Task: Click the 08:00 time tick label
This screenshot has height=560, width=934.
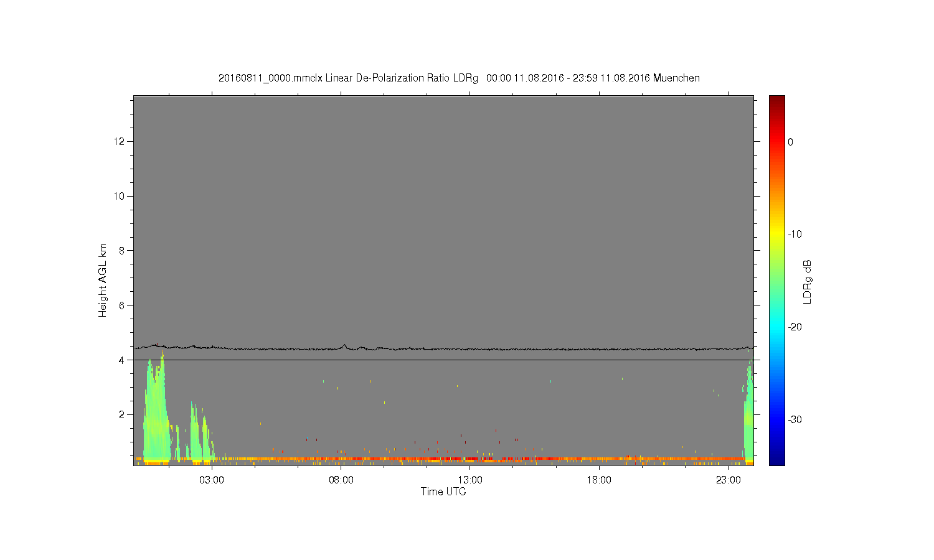Action: 341,480
